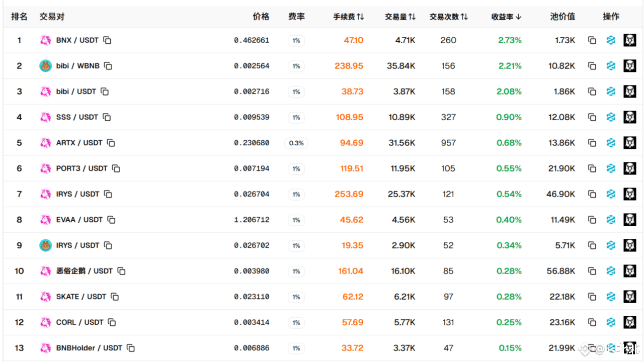
Task: Sort the table by 手续费 column
Action: 348,17
